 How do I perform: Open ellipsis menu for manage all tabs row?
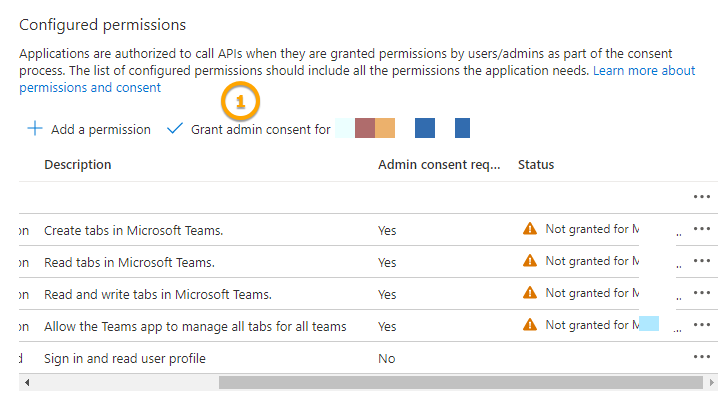[x=701, y=325]
